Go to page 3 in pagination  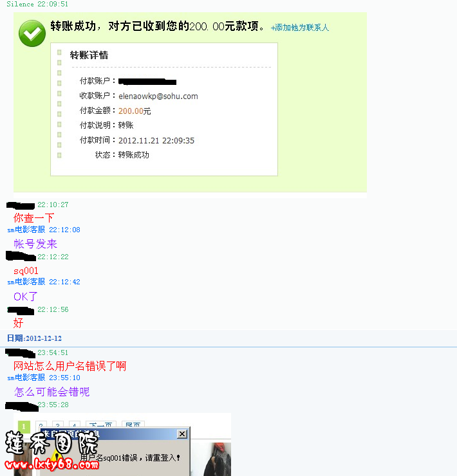point(58,425)
